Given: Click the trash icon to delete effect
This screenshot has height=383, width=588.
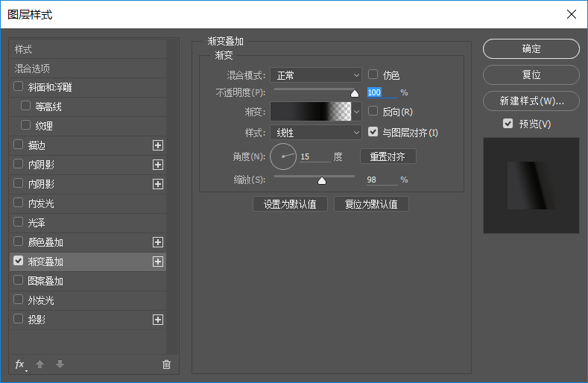Looking at the screenshot, I should [x=166, y=364].
